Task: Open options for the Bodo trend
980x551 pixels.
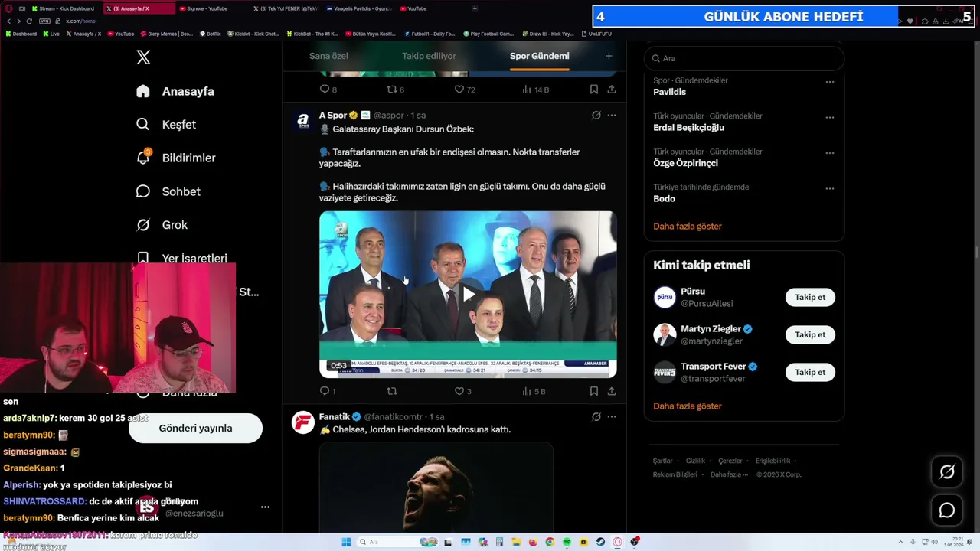Action: (x=830, y=188)
